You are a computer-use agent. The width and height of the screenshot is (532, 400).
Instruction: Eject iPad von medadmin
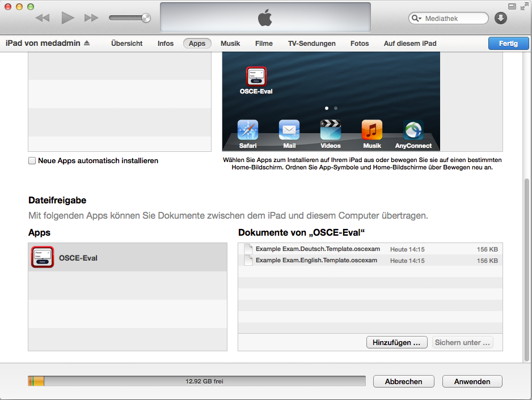pyautogui.click(x=87, y=43)
